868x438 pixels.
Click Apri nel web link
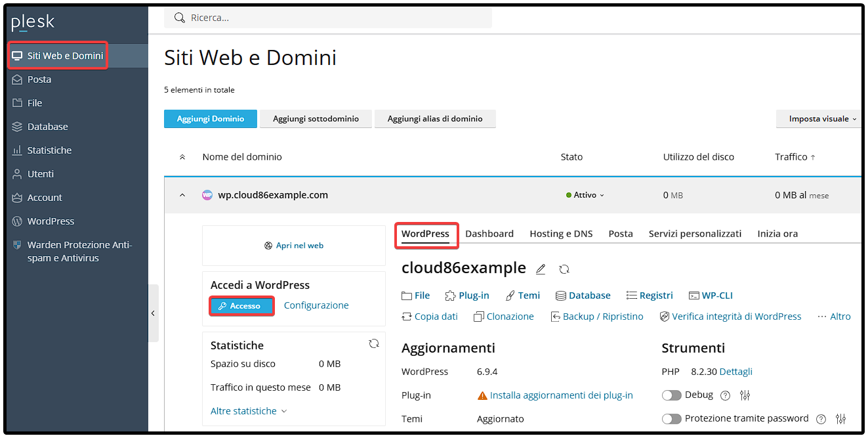coord(293,246)
